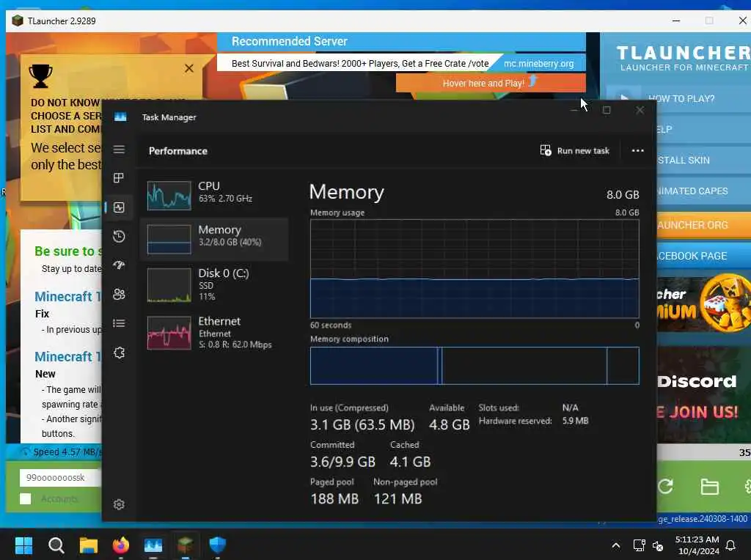Click 'Non-paged pool' value 121 MB

click(x=398, y=498)
